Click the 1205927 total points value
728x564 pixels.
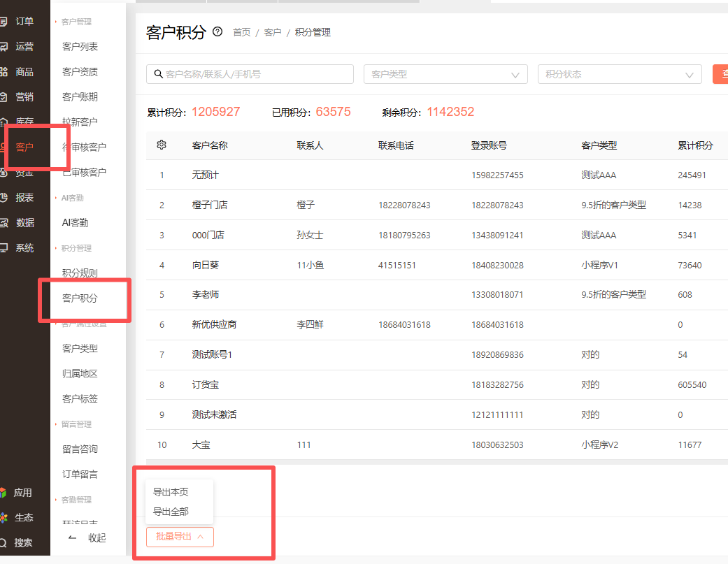[216, 112]
